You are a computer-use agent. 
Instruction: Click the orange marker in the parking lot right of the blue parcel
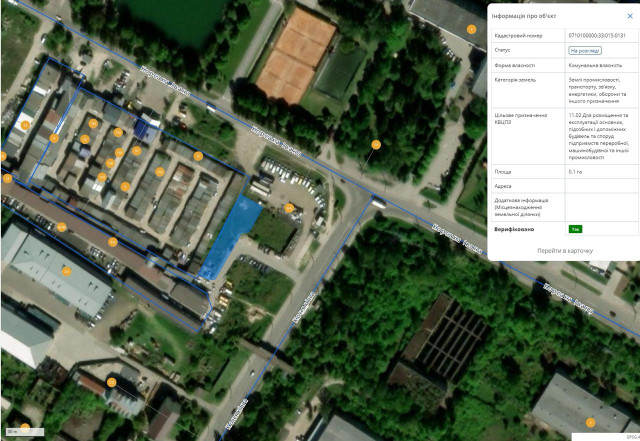point(289,208)
